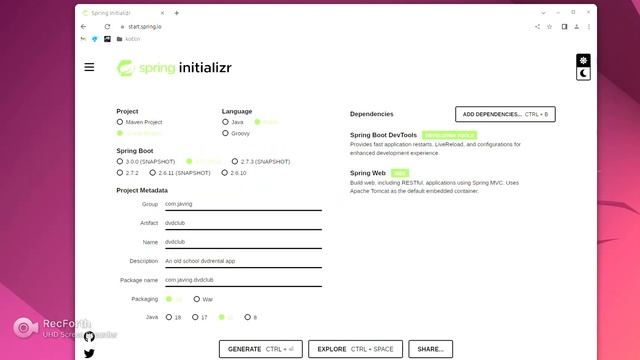Screen dimensions: 640x360
Task: Switch to light theme with sun icon
Action: point(583,60)
